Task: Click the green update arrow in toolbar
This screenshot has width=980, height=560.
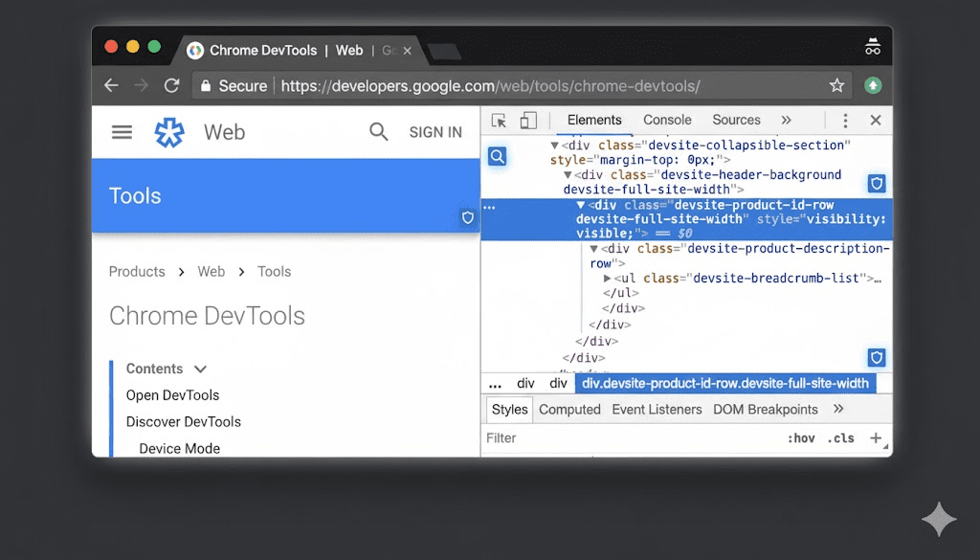Action: (x=873, y=85)
